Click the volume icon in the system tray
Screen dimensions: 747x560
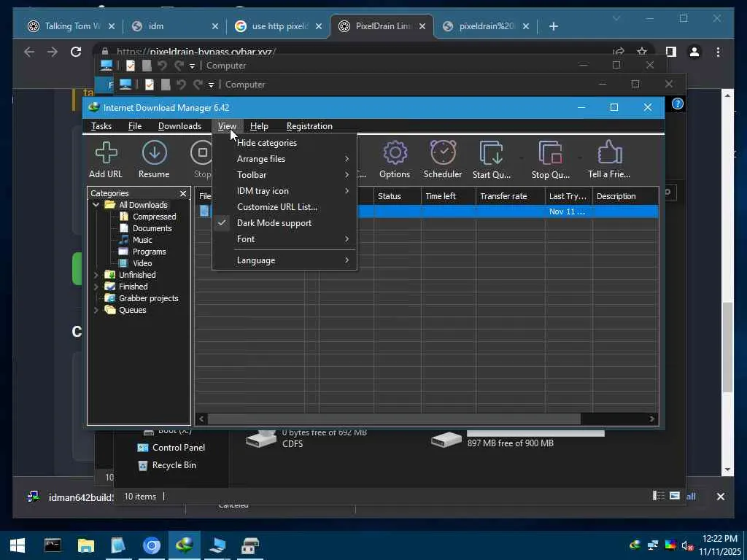click(x=687, y=545)
